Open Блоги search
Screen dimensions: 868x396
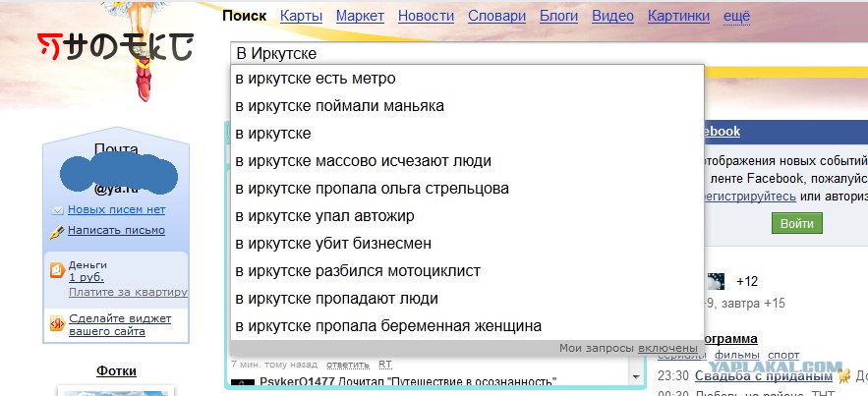pos(558,16)
